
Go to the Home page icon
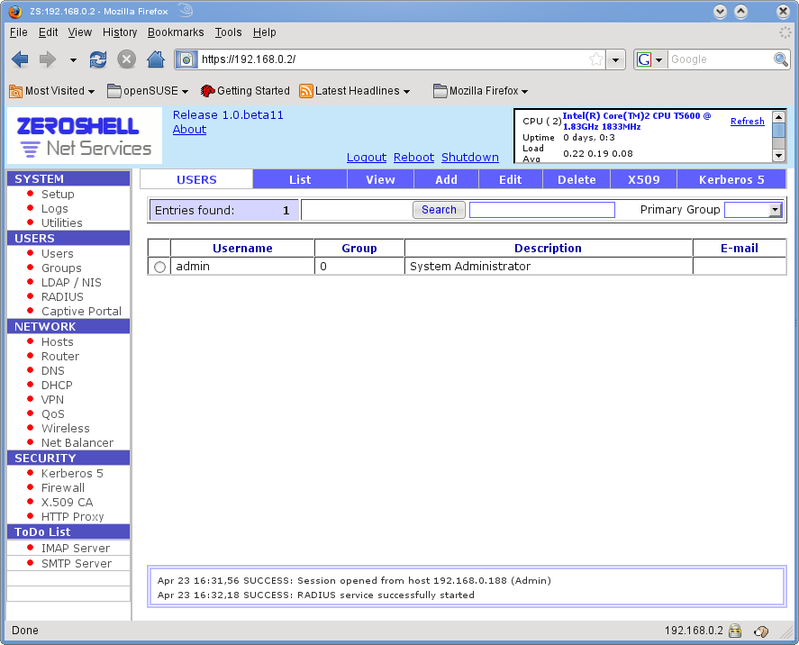pyautogui.click(x=156, y=60)
